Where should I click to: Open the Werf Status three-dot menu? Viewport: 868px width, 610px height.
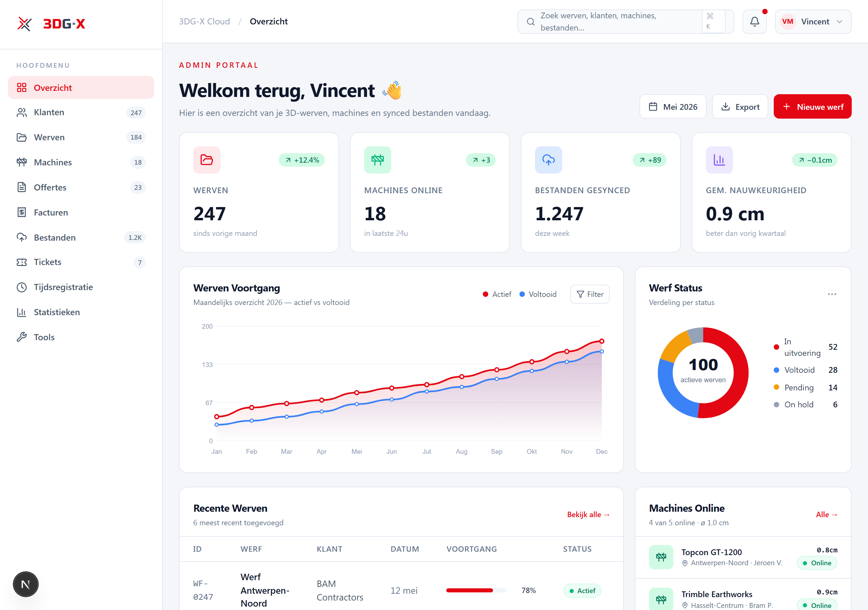click(x=832, y=294)
